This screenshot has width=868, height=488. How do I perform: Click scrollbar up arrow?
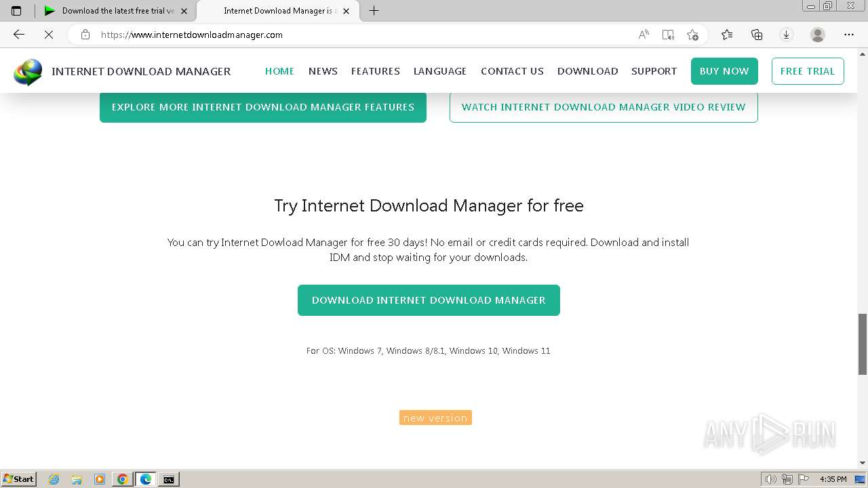coord(863,53)
